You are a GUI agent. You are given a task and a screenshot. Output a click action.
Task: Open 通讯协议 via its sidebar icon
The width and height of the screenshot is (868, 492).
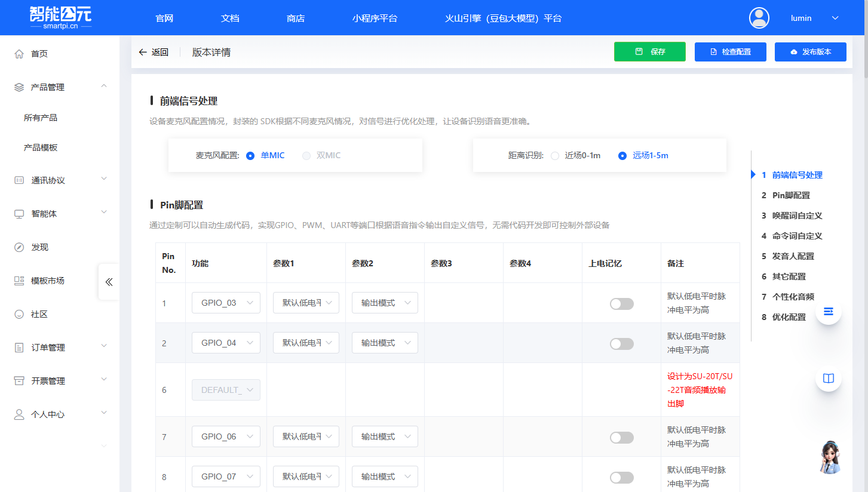click(18, 179)
